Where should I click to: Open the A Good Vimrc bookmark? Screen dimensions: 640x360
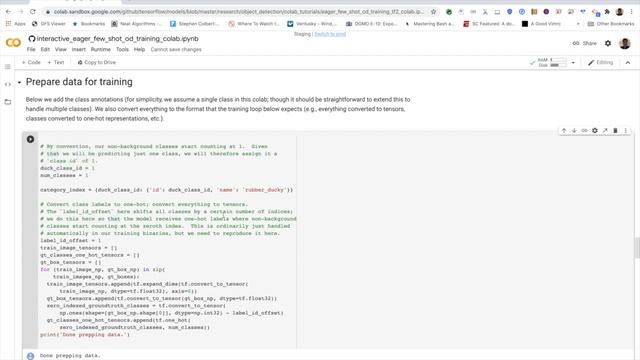[542, 24]
